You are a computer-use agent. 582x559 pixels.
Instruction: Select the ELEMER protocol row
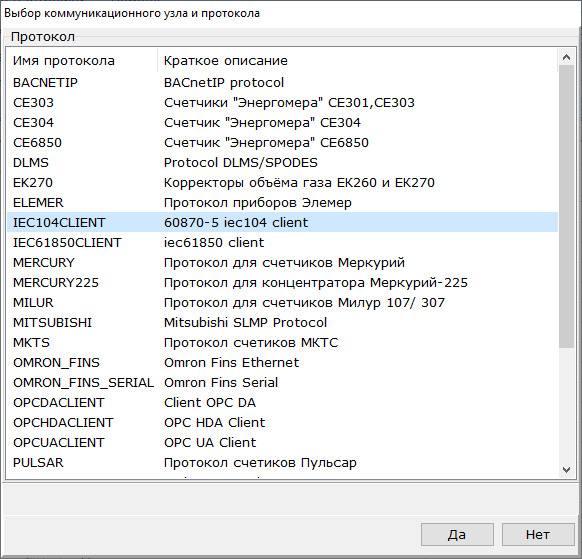pyautogui.click(x=282, y=203)
